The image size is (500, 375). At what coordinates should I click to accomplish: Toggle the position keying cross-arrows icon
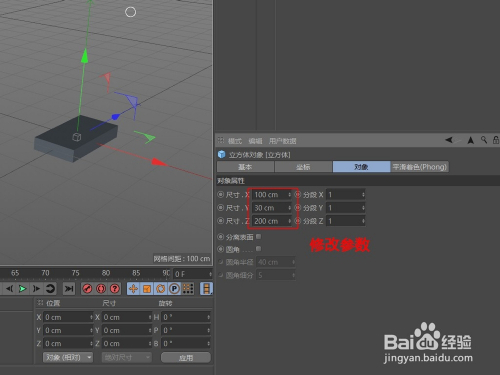click(x=133, y=289)
